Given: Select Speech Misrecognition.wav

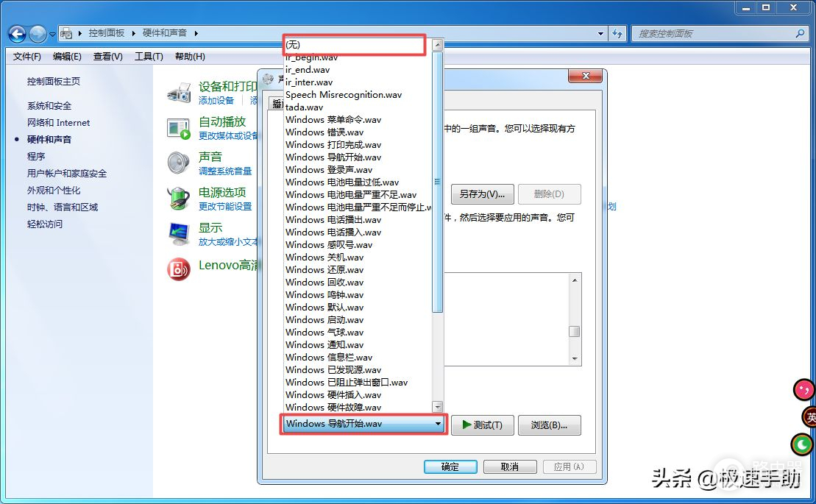Looking at the screenshot, I should pyautogui.click(x=358, y=95).
